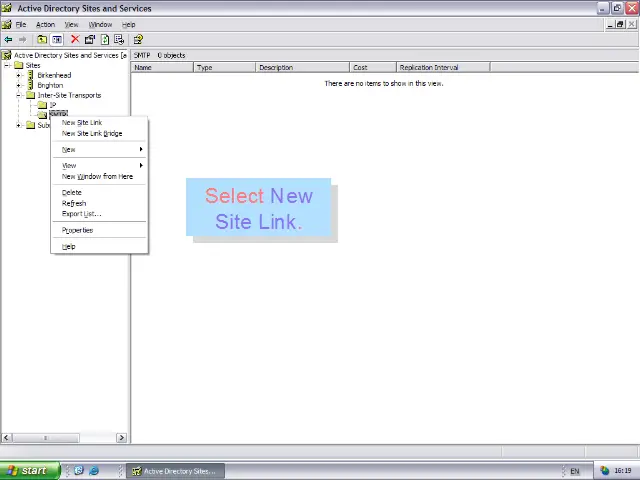
Task: Choose New Site Link Bridge
Action: [99, 133]
